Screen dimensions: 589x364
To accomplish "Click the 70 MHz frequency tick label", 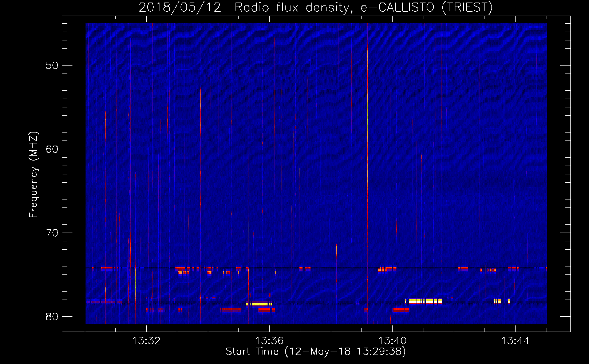I will pyautogui.click(x=52, y=233).
